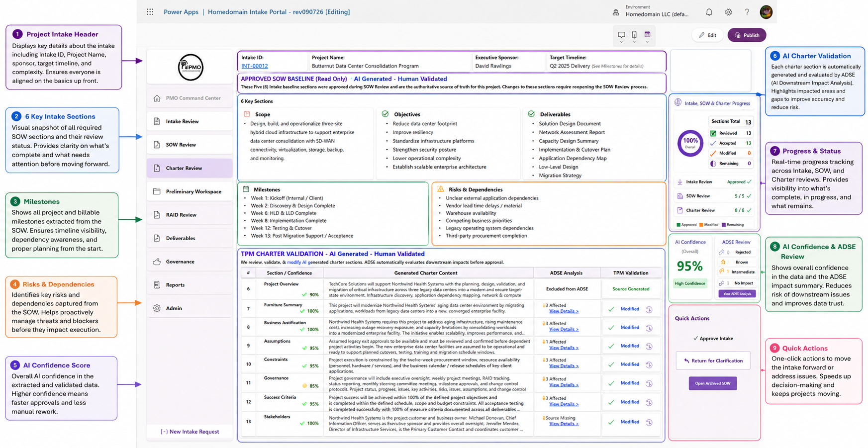868x448 pixels.
Task: Toggle the validation checkmark in Business Justification row
Action: (611, 328)
